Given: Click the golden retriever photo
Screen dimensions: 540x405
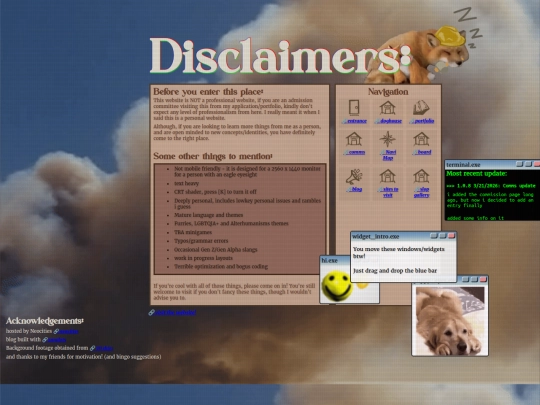Looking at the screenshot, I should click(x=450, y=321).
